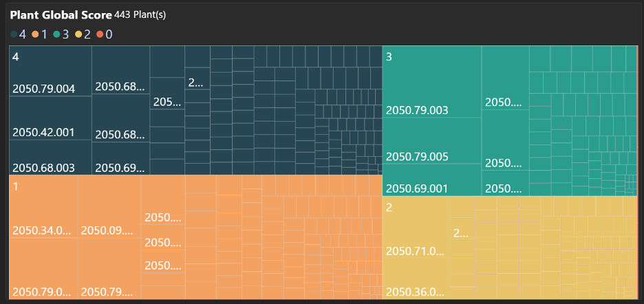Select yellow tile 2050.36.0...
This screenshot has width=644, height=304.
(416, 279)
